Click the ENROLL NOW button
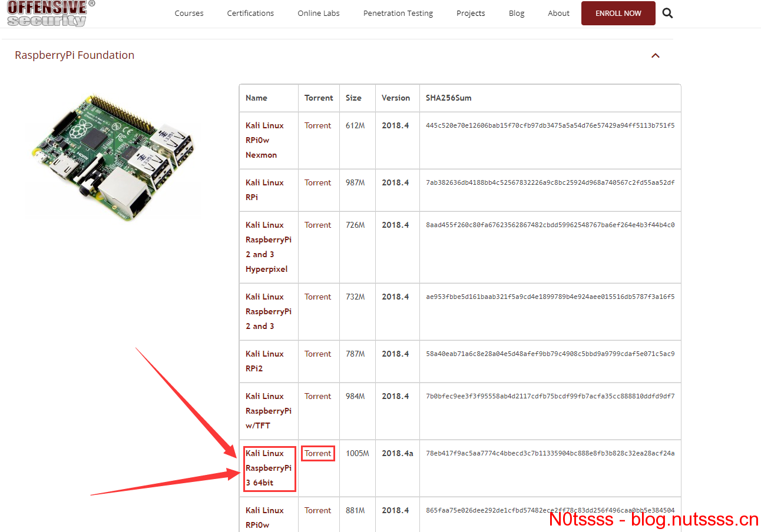 (618, 13)
